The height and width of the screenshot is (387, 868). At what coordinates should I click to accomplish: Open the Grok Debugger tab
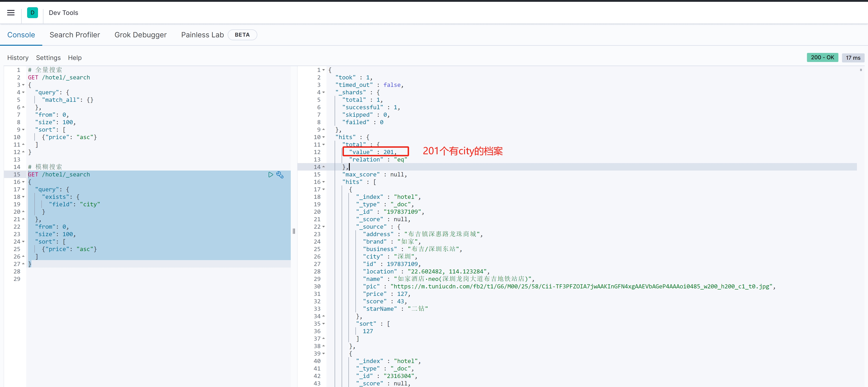140,35
